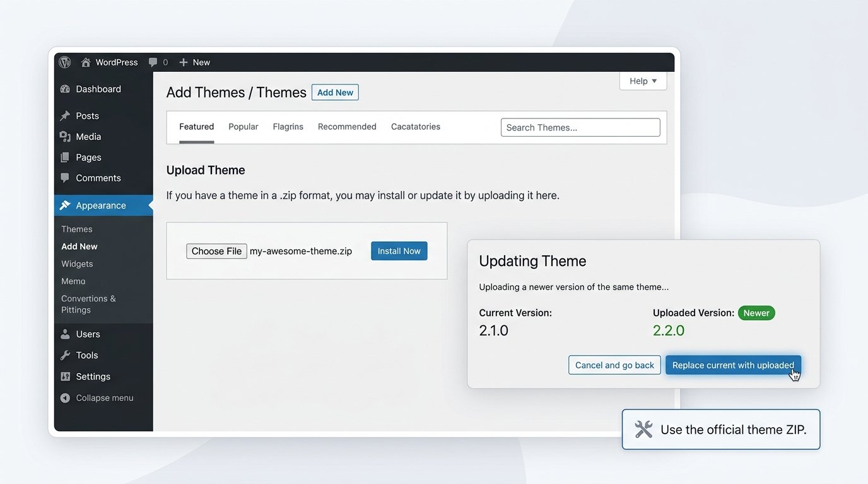Click the Posts pushpin icon
This screenshot has height=484, width=868.
tap(65, 116)
